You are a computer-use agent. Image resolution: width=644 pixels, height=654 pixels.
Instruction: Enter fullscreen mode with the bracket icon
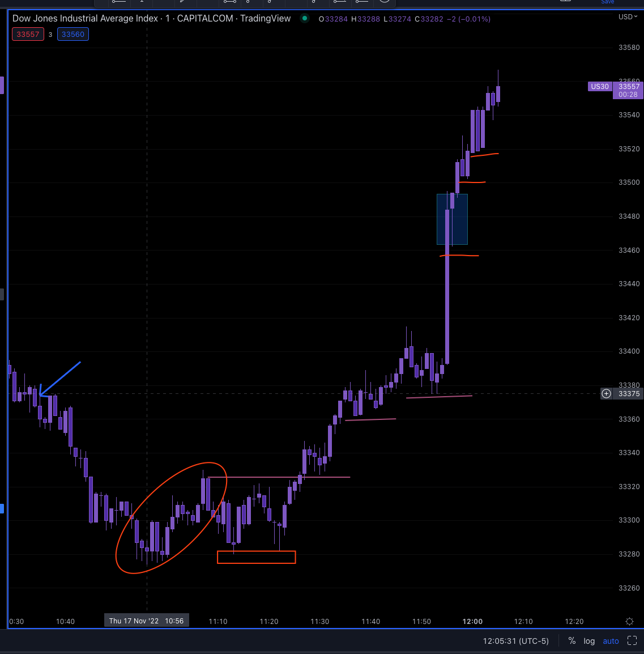(633, 641)
